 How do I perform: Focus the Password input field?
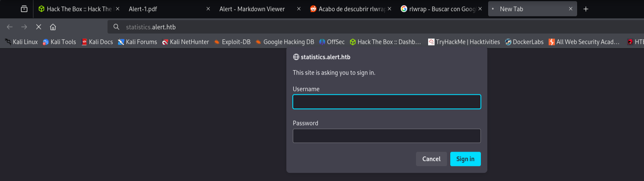387,136
